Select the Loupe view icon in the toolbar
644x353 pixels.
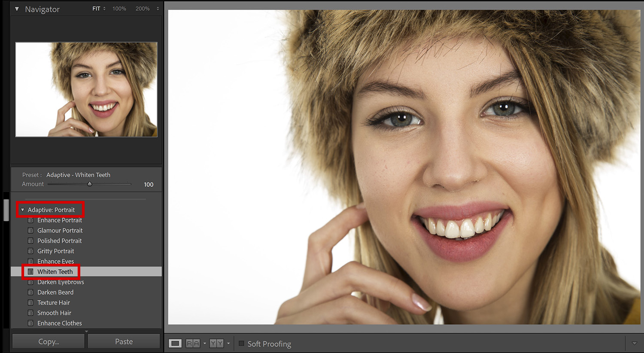pos(175,343)
